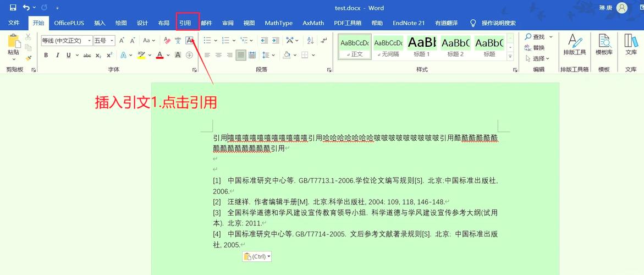Open the EndNote 21 tab
This screenshot has width=644, height=275.
(x=409, y=23)
